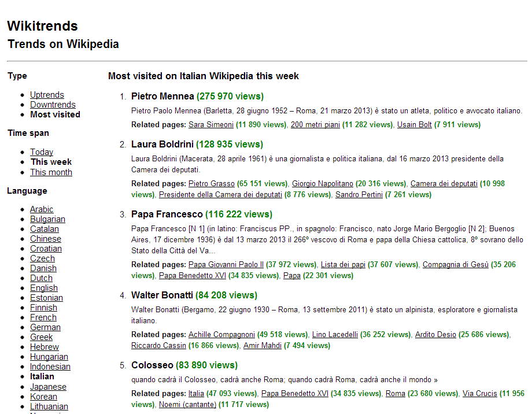Open related page Giorgio Napolitano
The width and height of the screenshot is (532, 414).
[x=322, y=184]
